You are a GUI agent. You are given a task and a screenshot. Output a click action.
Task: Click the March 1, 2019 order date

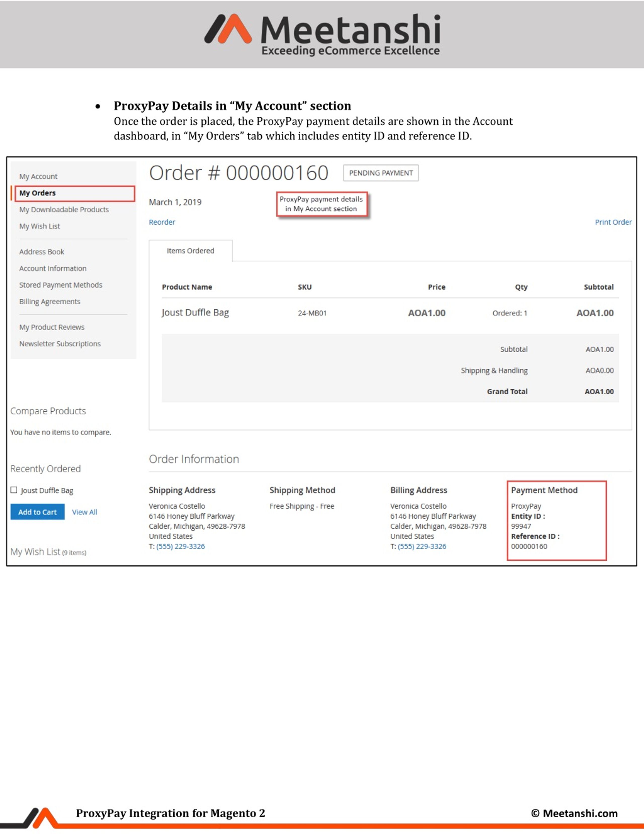(175, 202)
